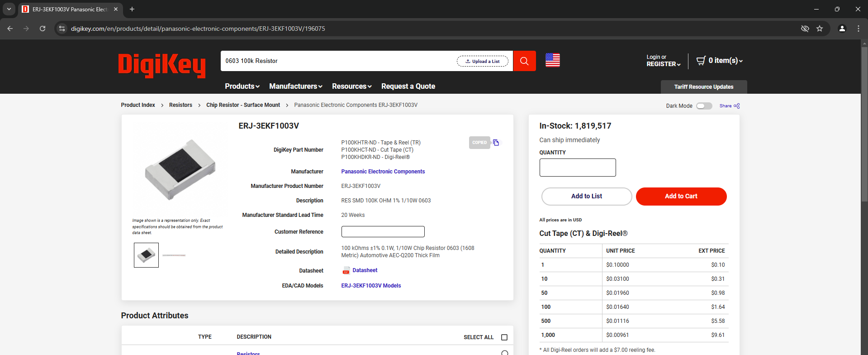Click quantity 1,000 price row
The image size is (868, 355).
pyautogui.click(x=634, y=335)
